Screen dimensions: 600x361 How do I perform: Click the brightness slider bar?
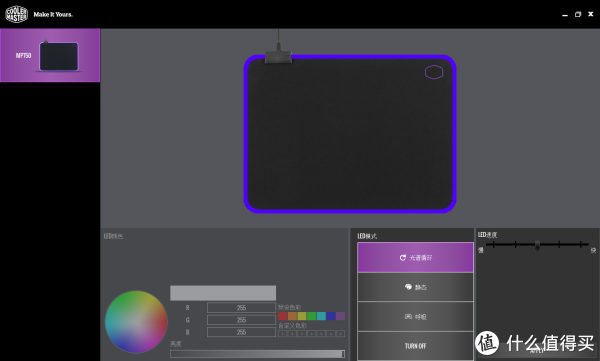(x=258, y=354)
